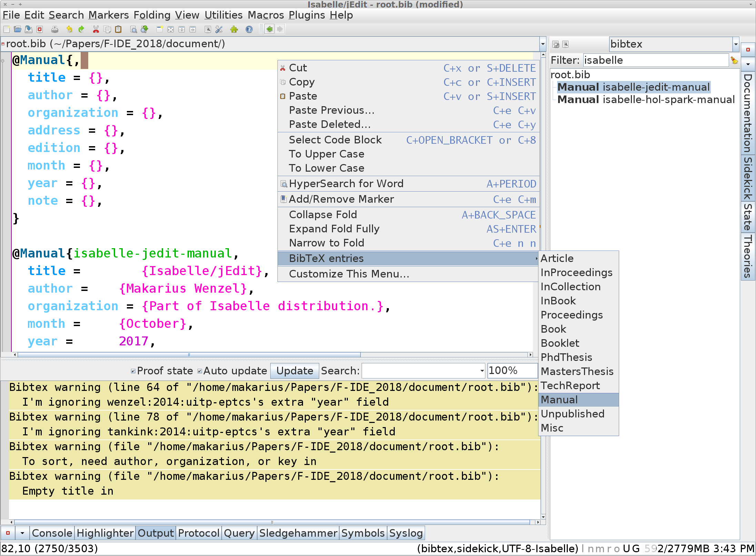Image resolution: width=756 pixels, height=556 pixels.
Task: Open the State side tab
Action: 748,217
